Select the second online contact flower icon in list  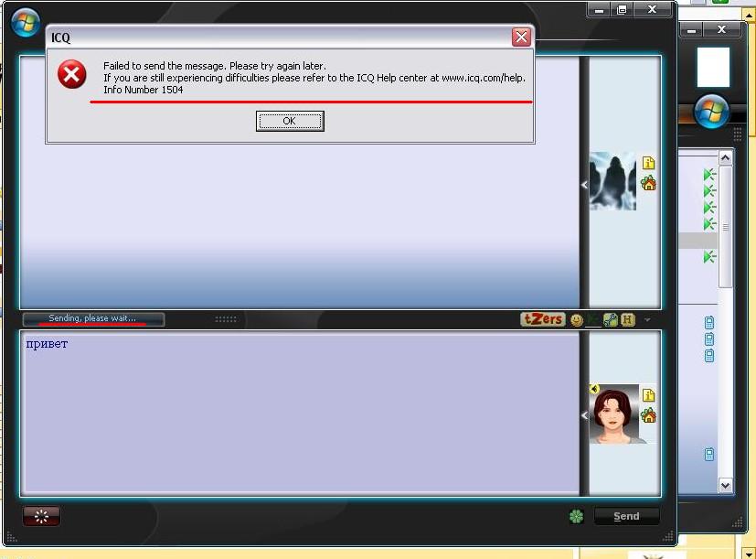click(709, 191)
